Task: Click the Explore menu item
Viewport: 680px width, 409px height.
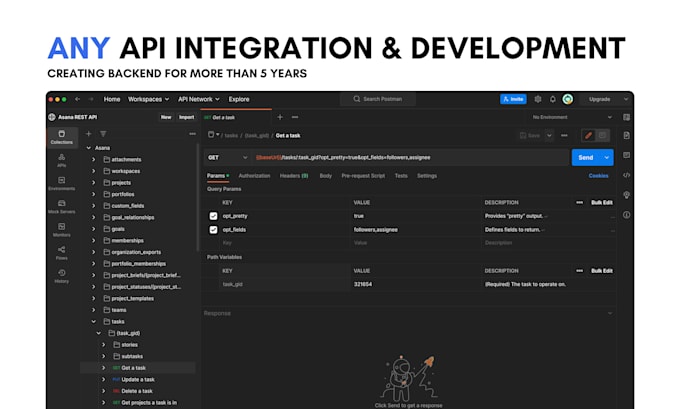Action: 239,99
